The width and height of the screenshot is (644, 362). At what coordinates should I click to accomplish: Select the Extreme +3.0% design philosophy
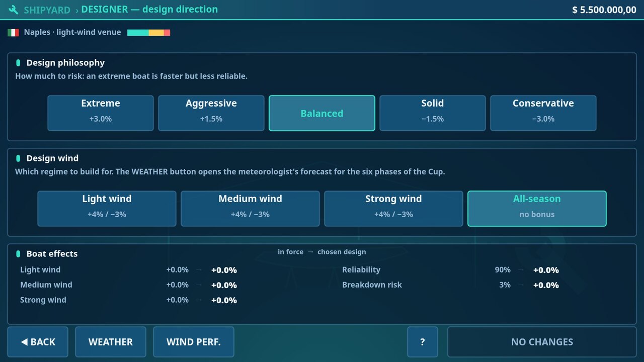(101, 113)
